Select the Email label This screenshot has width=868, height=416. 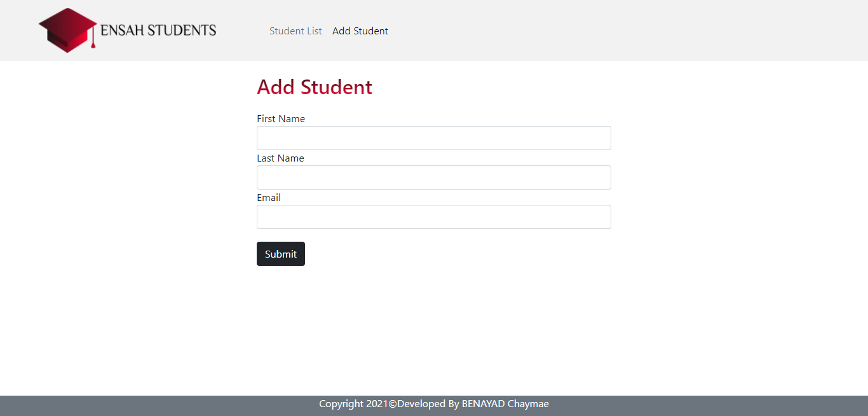click(268, 197)
